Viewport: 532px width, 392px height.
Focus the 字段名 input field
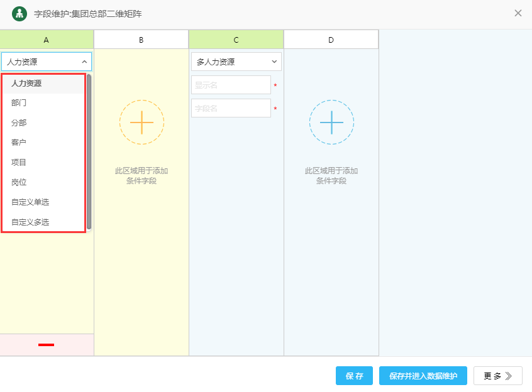click(231, 108)
